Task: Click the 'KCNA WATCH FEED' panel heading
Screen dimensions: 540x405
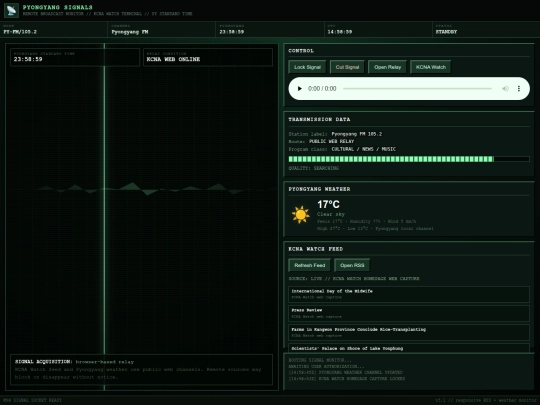Action: 315,249
